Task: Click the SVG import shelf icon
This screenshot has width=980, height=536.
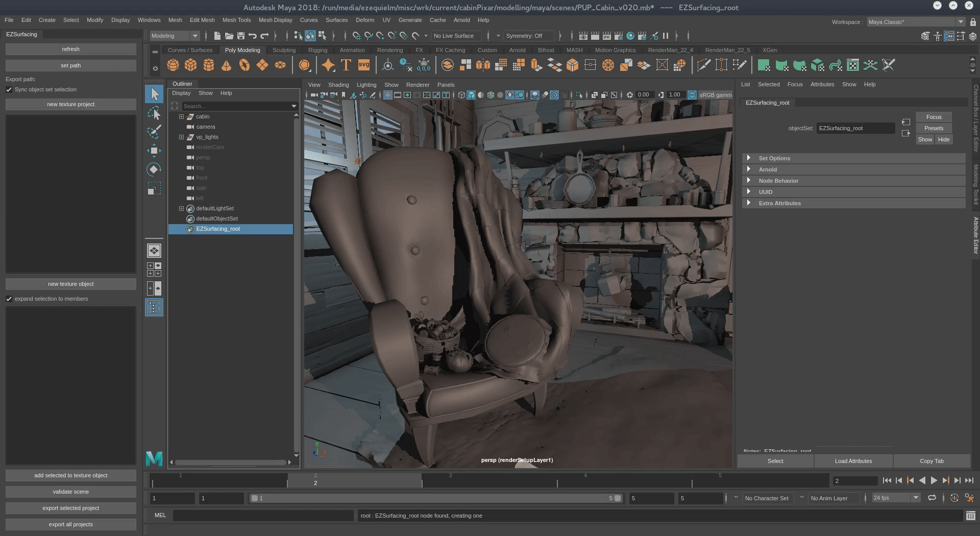Action: coord(364,65)
